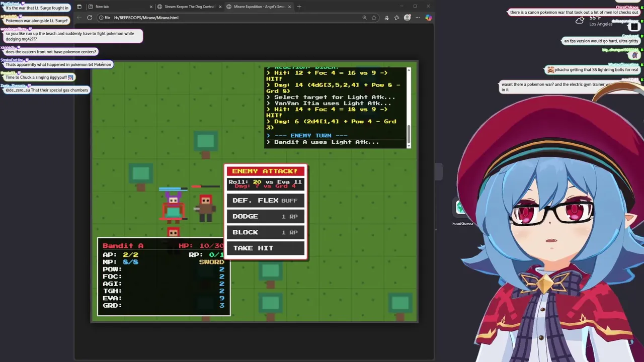The image size is (644, 362).
Task: Select BLOCK for 1 RP
Action: [x=265, y=232]
